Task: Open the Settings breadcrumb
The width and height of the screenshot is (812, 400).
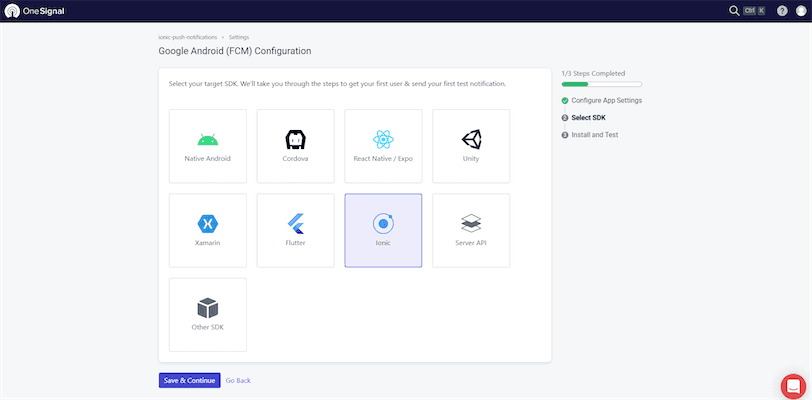Action: coord(239,37)
